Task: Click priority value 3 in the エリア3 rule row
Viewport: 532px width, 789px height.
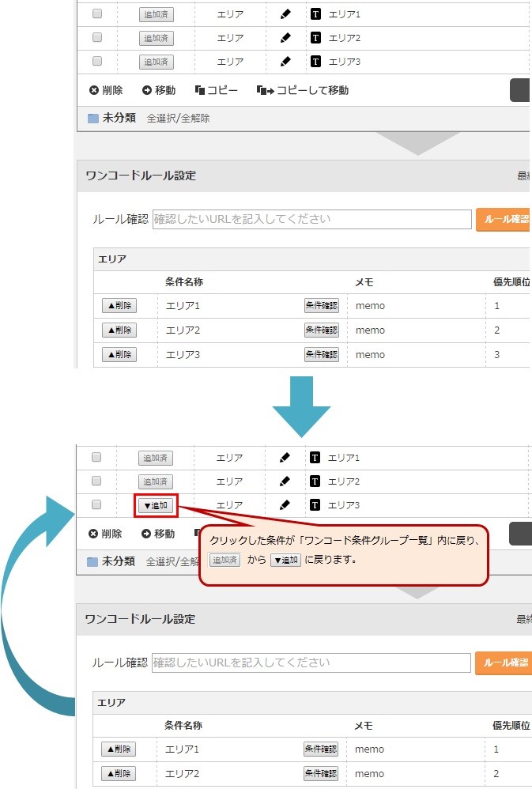Action: click(x=496, y=355)
